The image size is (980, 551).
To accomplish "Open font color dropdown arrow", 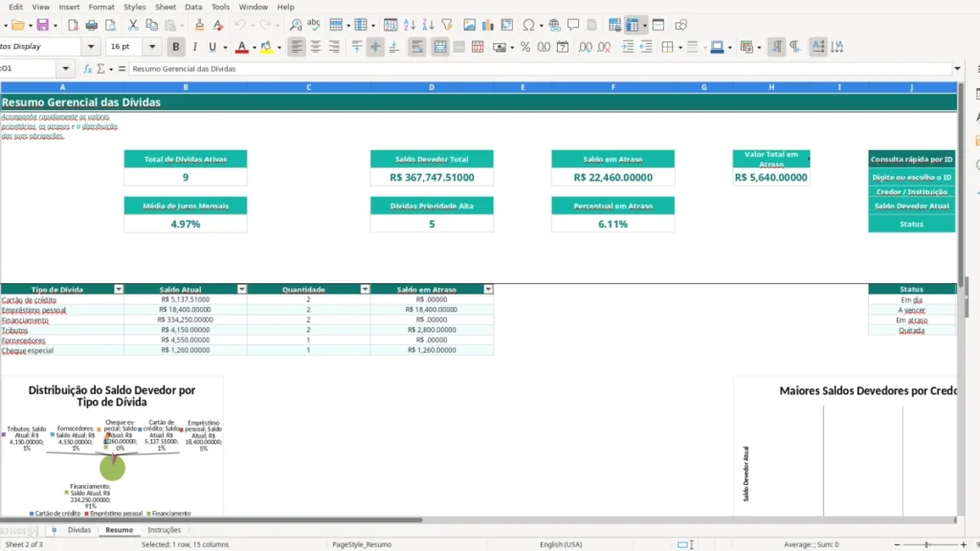I will coord(255,47).
